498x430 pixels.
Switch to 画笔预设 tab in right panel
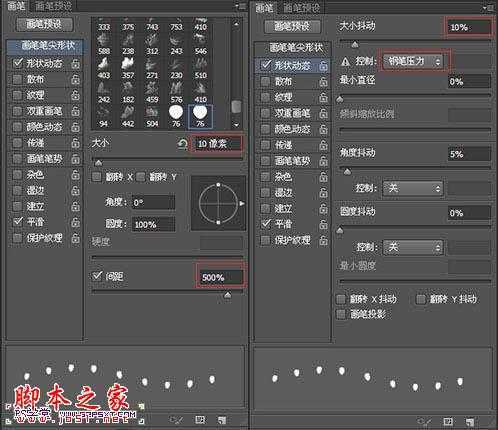[x=302, y=8]
